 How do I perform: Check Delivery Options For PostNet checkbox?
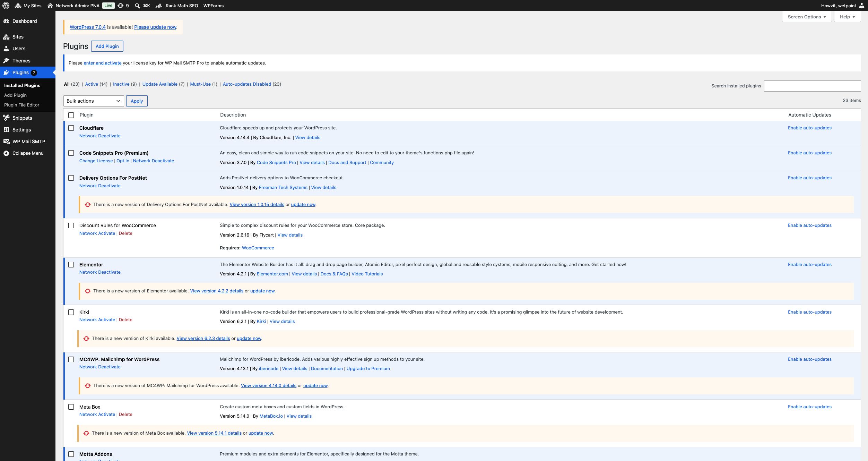71,178
